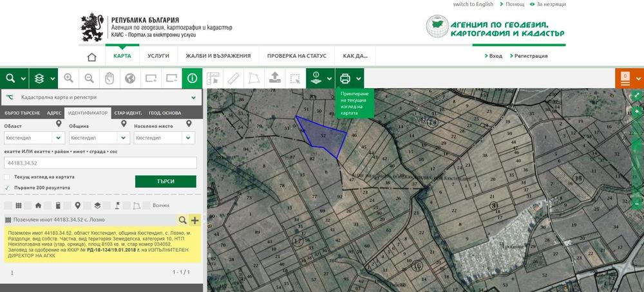The height and width of the screenshot is (292, 644).
Task: Open the Населено място combo box
Action: tap(164, 138)
